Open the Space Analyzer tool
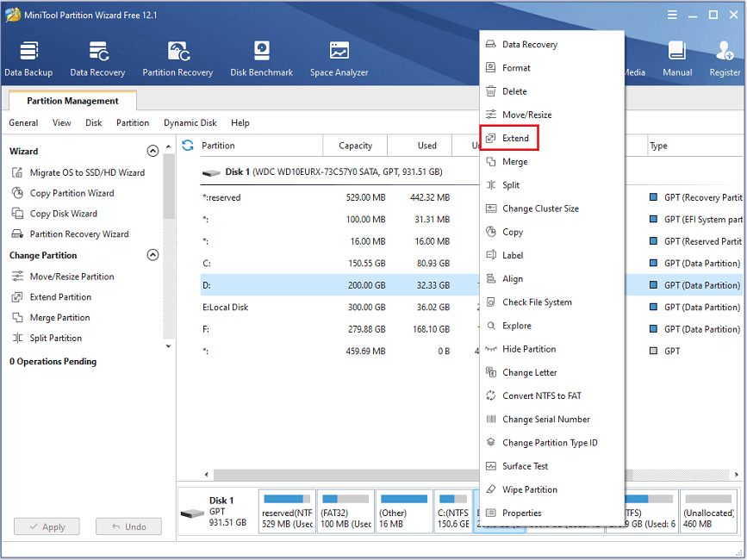 tap(339, 59)
